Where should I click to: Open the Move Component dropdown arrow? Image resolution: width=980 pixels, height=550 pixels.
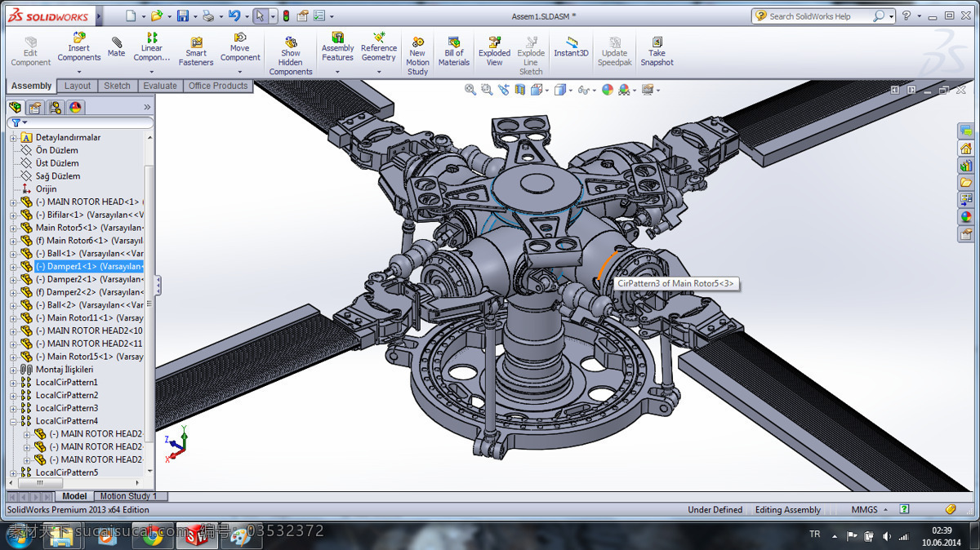(240, 72)
